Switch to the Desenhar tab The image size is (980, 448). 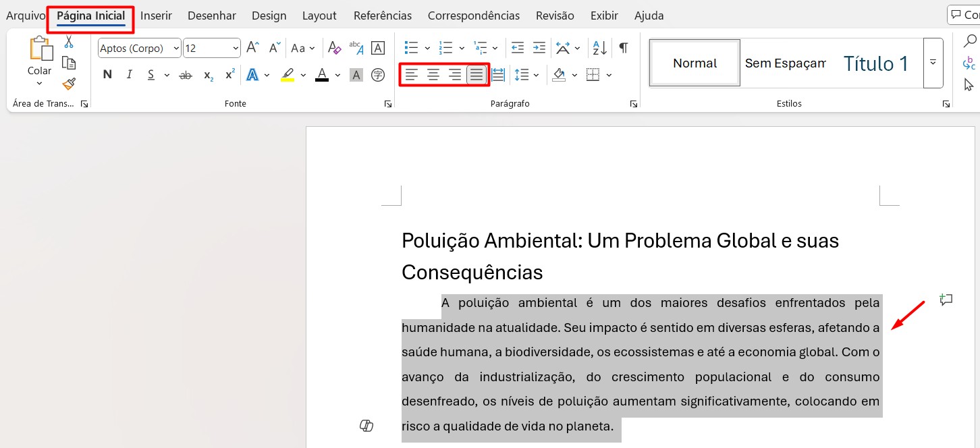212,16
